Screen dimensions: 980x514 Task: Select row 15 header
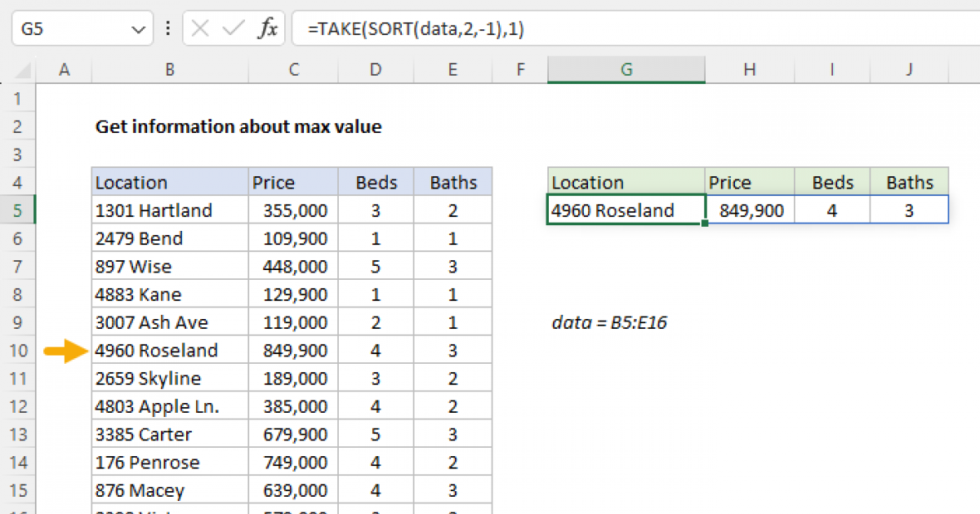coord(19,490)
